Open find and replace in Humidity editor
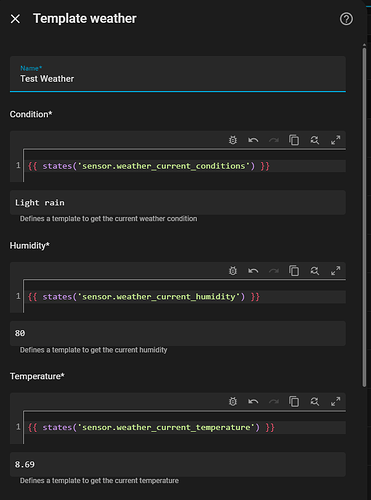The width and height of the screenshot is (371, 500). (x=315, y=271)
